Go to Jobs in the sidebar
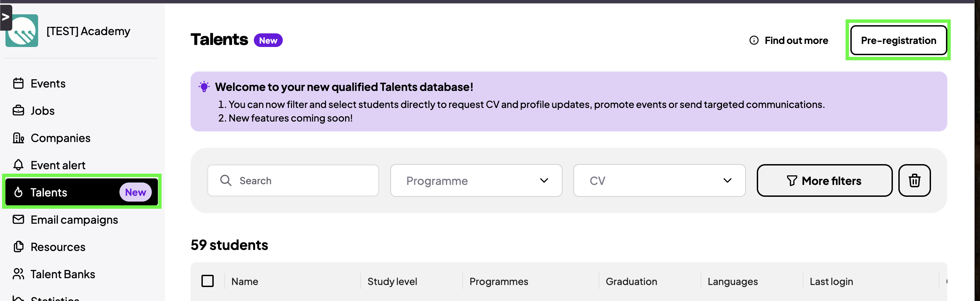Viewport: 980px width, 301px height. [x=43, y=111]
